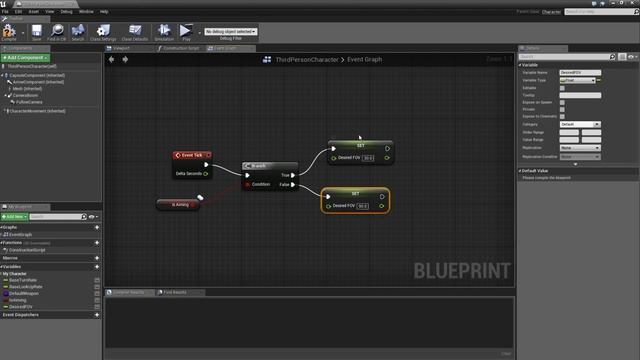Open the Compile options dropdown arrow
The height and width of the screenshot is (360, 640).
click(x=23, y=33)
